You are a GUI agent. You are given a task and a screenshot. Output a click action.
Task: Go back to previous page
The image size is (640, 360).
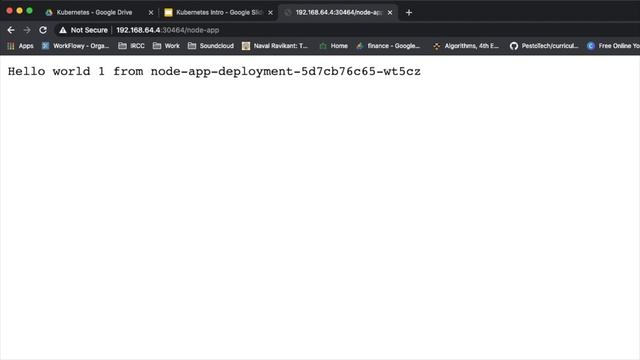point(11,30)
